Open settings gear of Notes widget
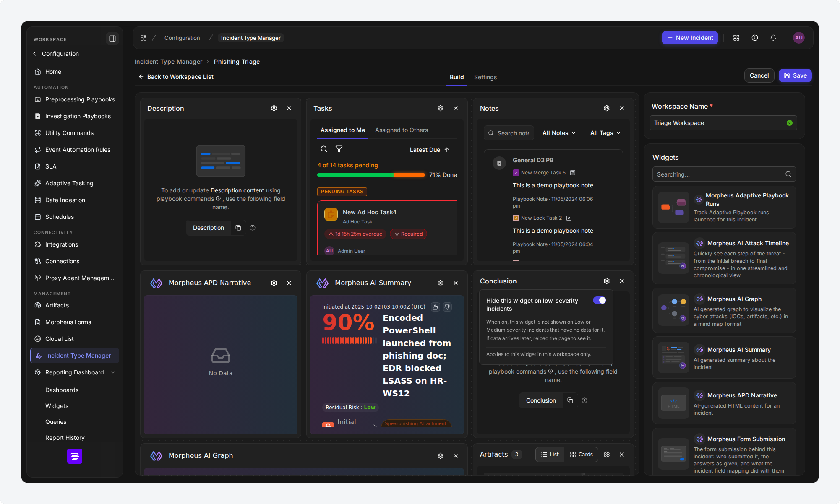The width and height of the screenshot is (840, 504). click(x=607, y=108)
